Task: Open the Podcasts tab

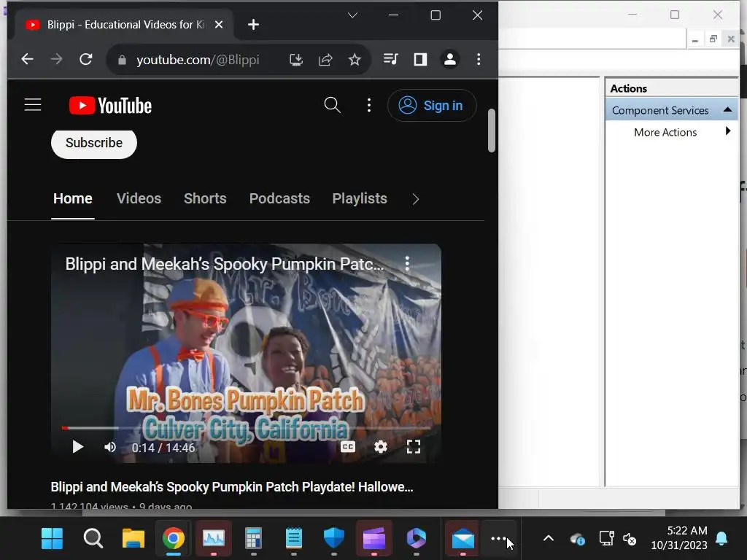Action: 279,198
